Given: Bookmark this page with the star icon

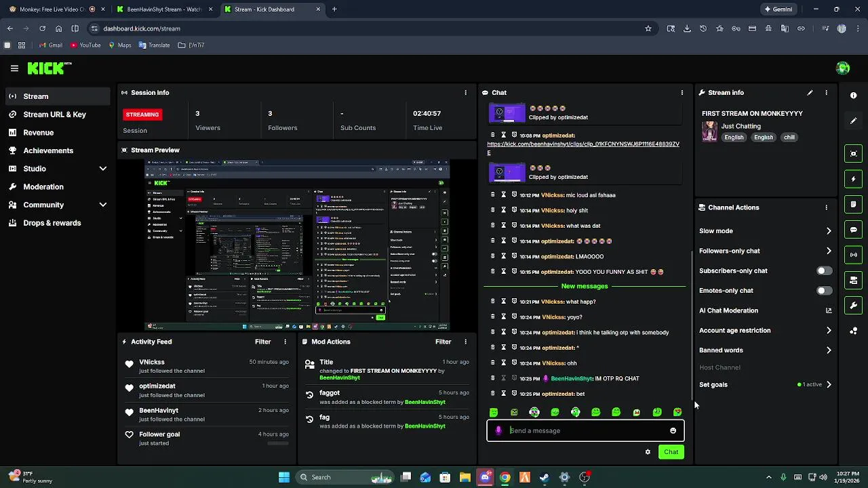Looking at the screenshot, I should pyautogui.click(x=648, y=28).
